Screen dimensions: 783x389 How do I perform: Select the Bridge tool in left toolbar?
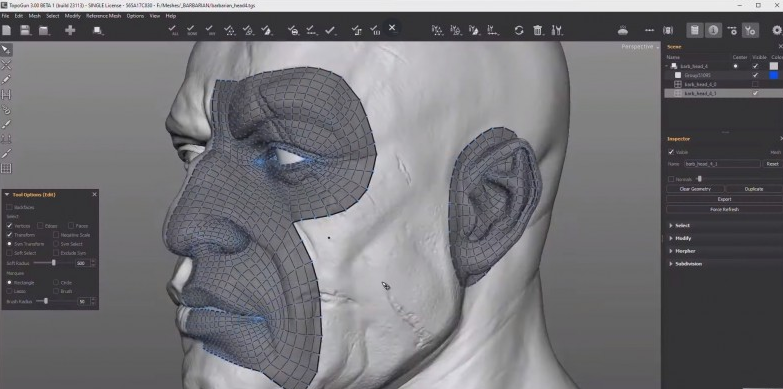pyautogui.click(x=6, y=95)
